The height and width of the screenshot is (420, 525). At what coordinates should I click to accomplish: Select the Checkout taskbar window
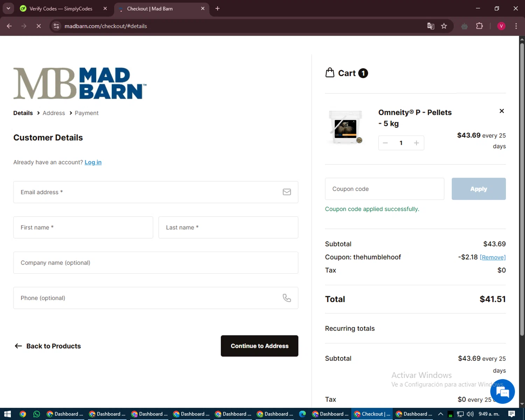[372, 414]
